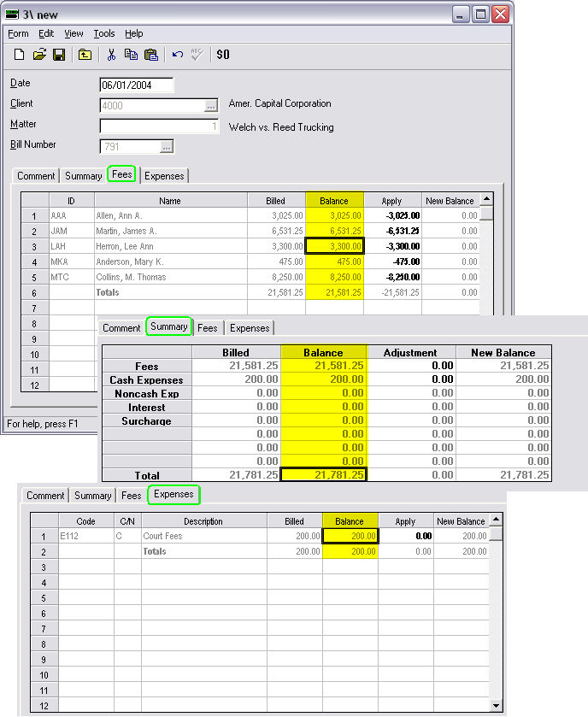Viewport: 588px width, 717px height.
Task: Click the Cut scissors icon
Action: pyautogui.click(x=111, y=55)
